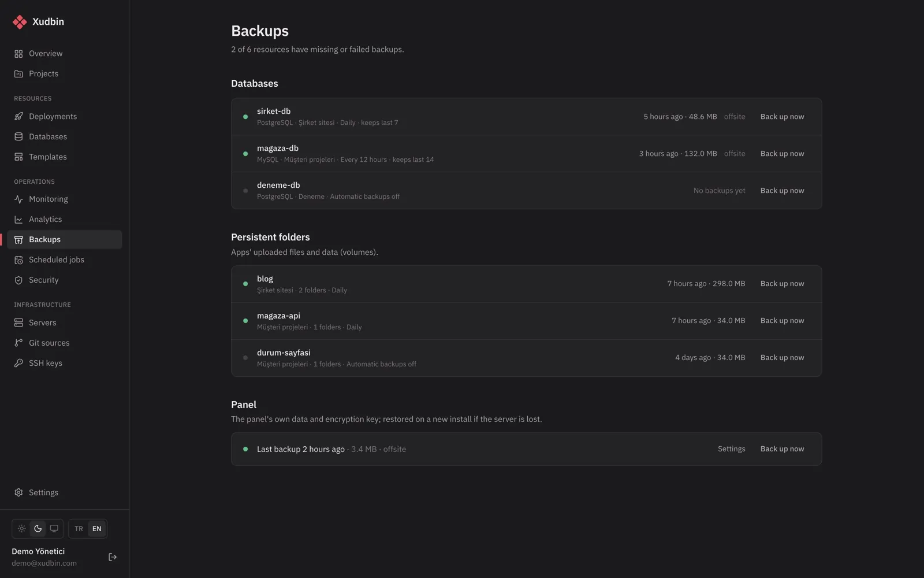Click the logout icon beside Demo Yönetici
924x578 pixels.
(x=113, y=557)
